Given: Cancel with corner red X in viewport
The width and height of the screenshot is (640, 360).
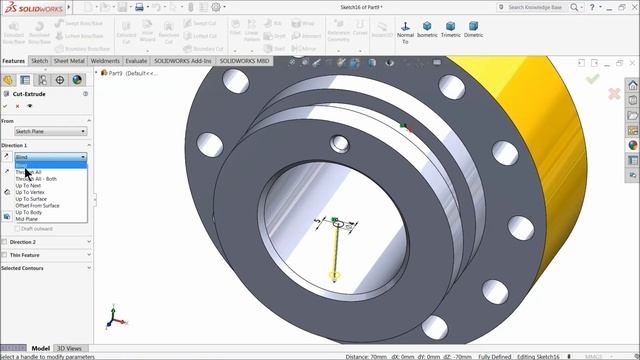Looking at the screenshot, I should (x=614, y=94).
